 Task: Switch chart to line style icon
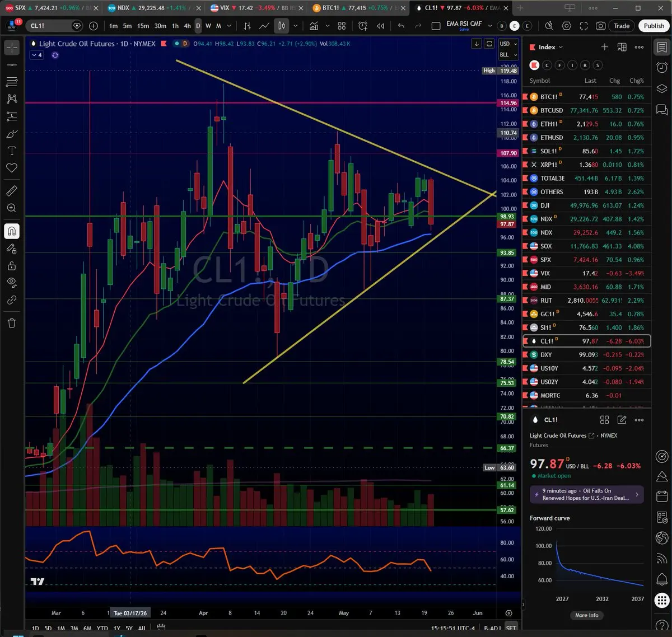pyautogui.click(x=264, y=26)
